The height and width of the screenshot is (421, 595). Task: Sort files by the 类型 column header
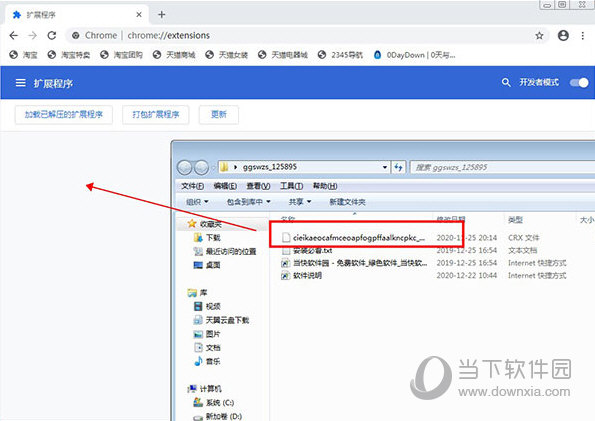pos(515,220)
